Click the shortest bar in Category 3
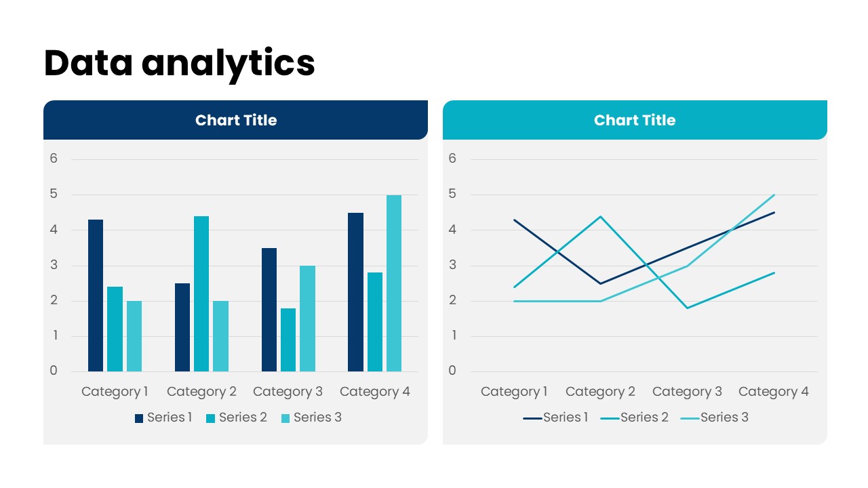This screenshot has height=488, width=868. click(x=288, y=340)
